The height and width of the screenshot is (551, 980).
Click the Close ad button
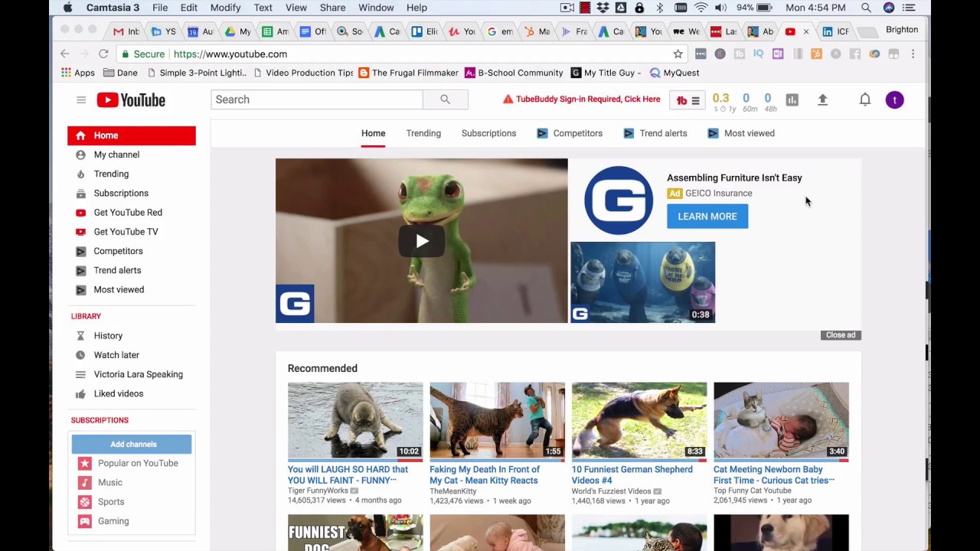[x=841, y=335]
